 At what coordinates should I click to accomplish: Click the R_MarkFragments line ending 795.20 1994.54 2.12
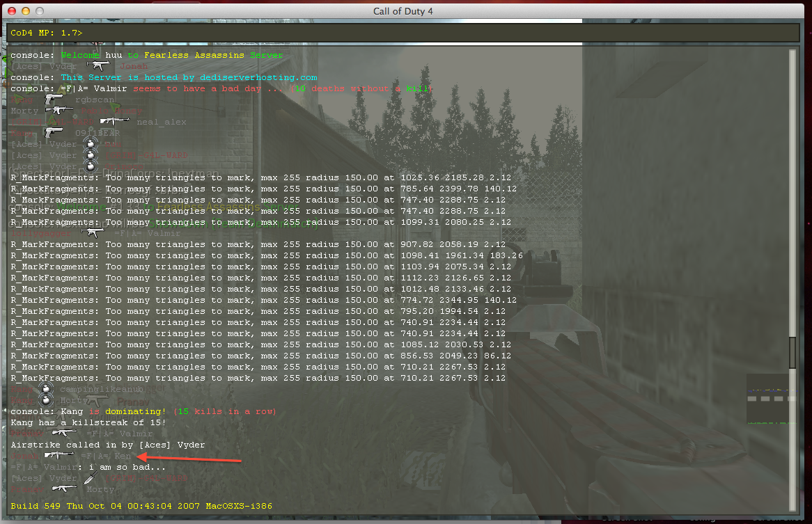click(258, 311)
